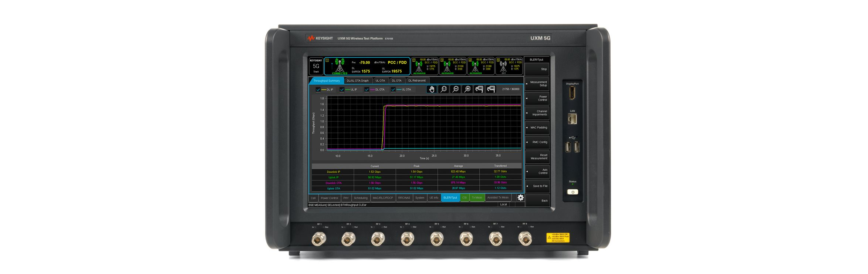This screenshot has width=868, height=274.
Task: Click the Uplink IP row label
Action: 333,177
